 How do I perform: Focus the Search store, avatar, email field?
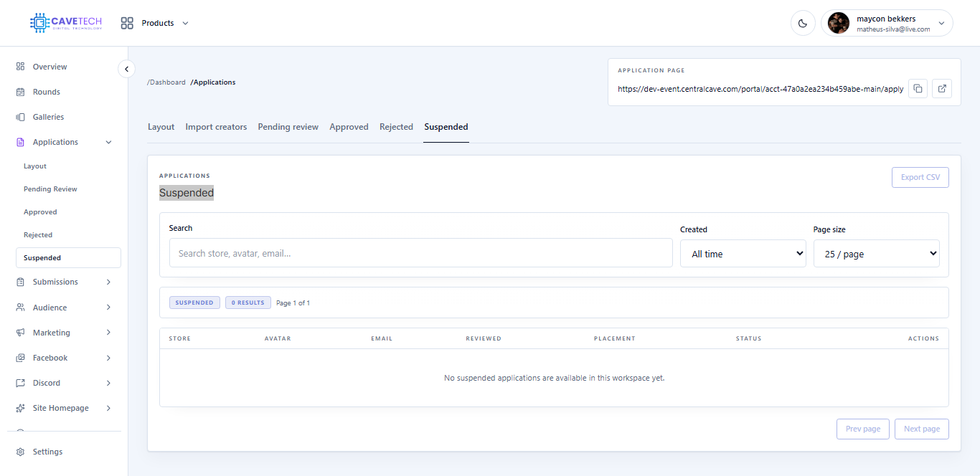click(420, 253)
